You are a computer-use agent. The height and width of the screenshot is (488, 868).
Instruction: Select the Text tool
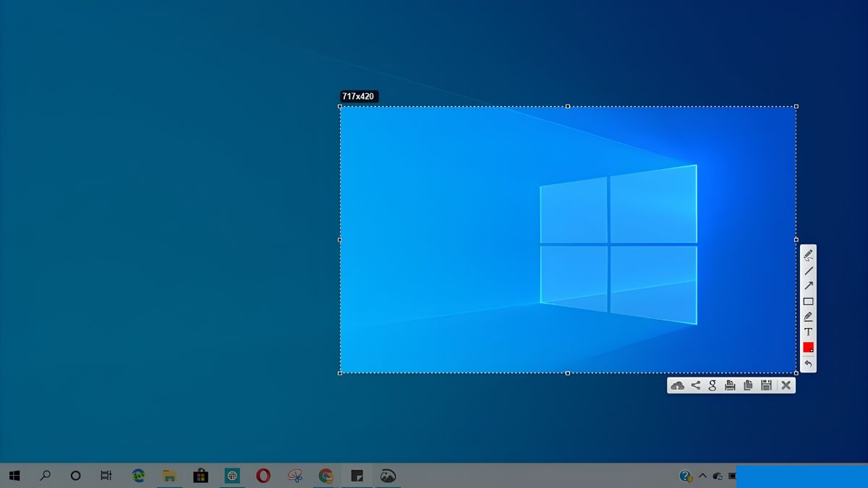(808, 332)
